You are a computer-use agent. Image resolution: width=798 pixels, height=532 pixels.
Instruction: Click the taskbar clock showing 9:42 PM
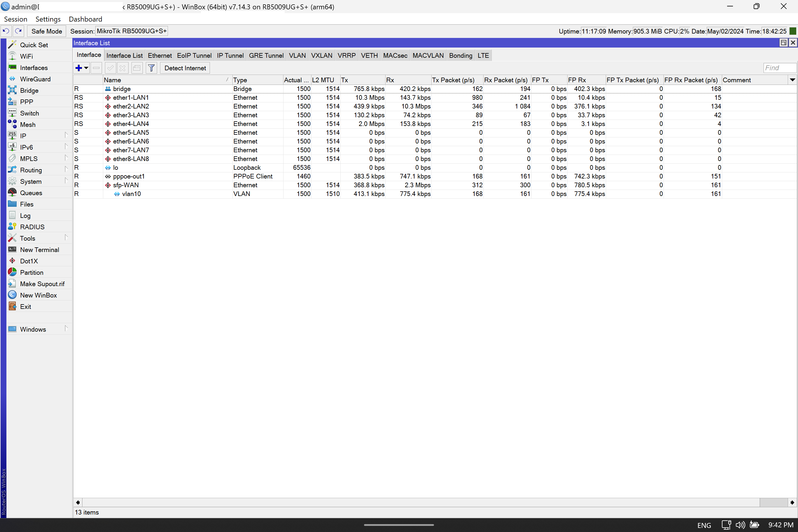(x=780, y=525)
